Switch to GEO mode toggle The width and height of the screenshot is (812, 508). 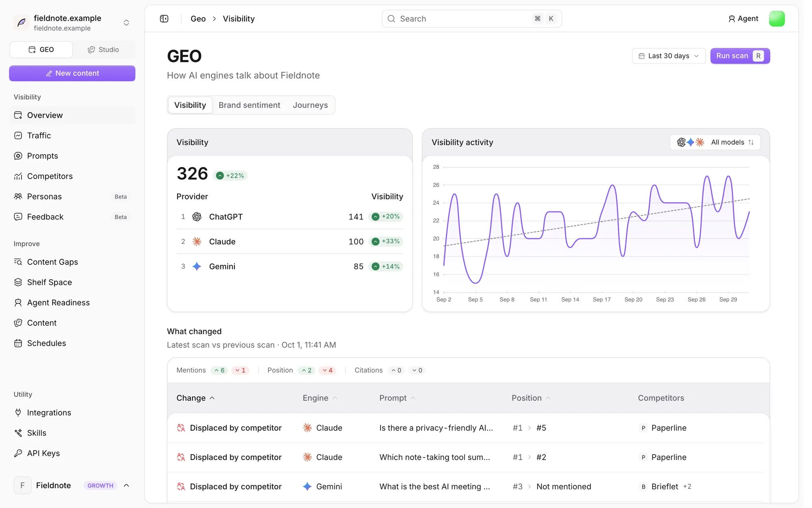click(x=41, y=50)
